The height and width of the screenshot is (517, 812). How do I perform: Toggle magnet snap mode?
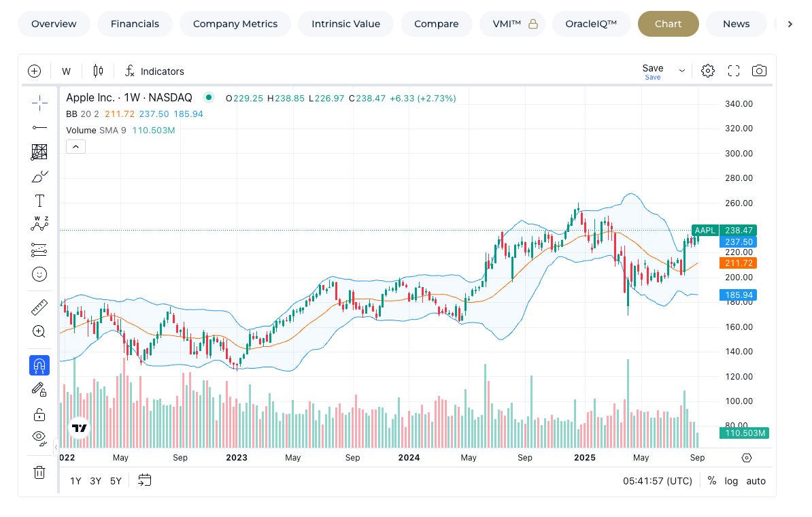coord(39,365)
